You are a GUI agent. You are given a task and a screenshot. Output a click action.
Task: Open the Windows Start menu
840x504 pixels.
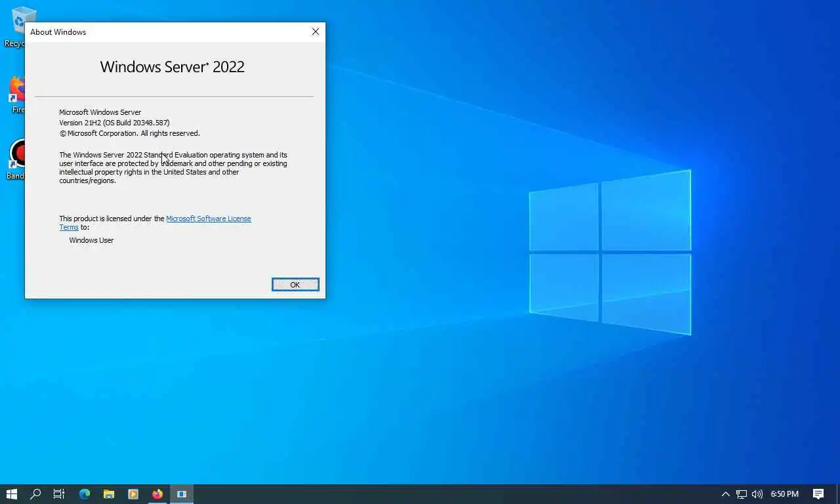[11, 494]
